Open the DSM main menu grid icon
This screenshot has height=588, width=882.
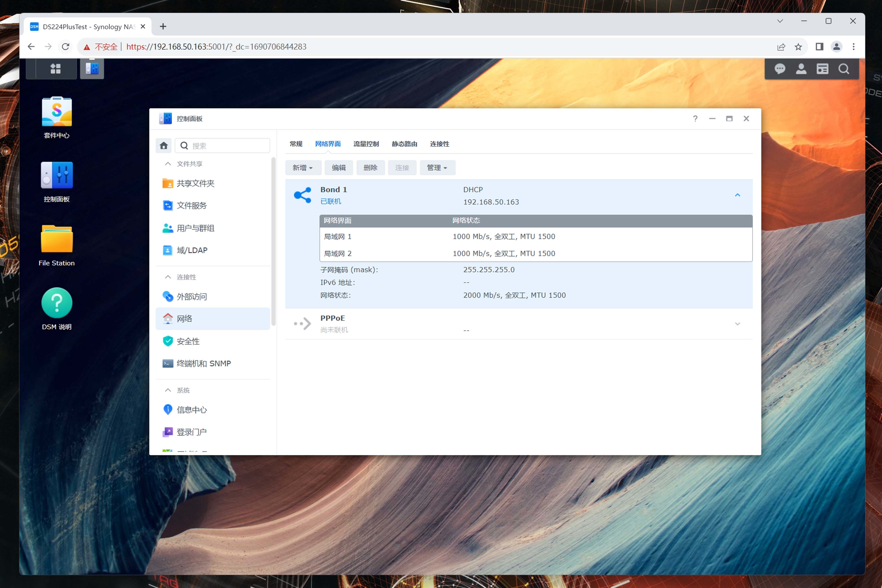coord(56,69)
